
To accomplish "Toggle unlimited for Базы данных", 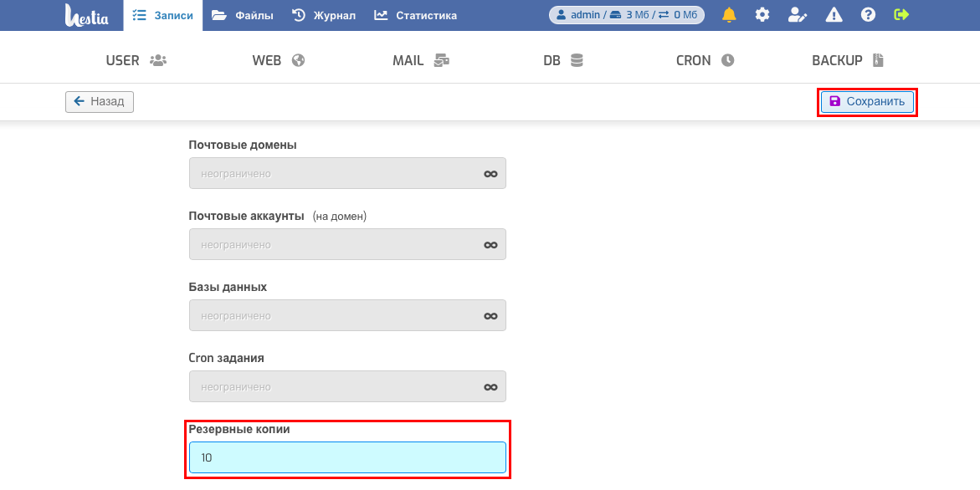I will click(x=490, y=316).
